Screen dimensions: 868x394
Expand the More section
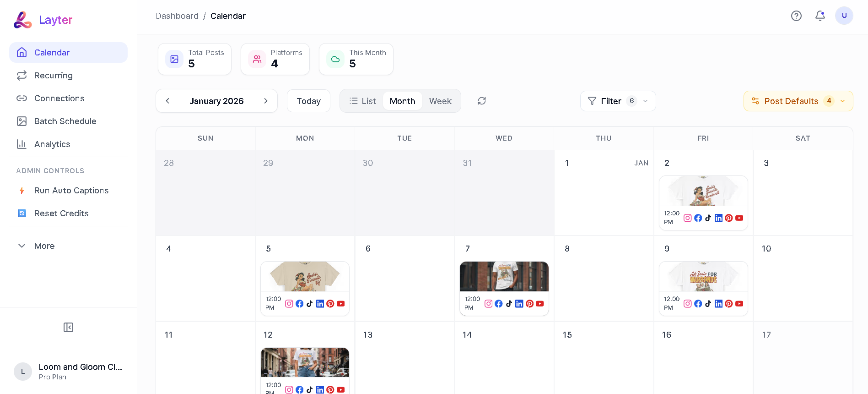pos(68,246)
